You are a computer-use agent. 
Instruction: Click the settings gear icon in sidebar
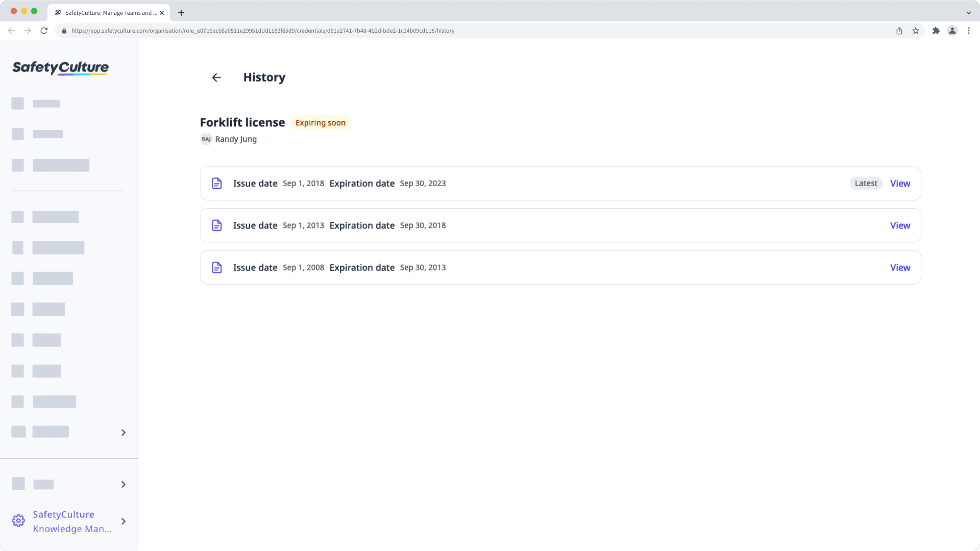[x=18, y=521]
